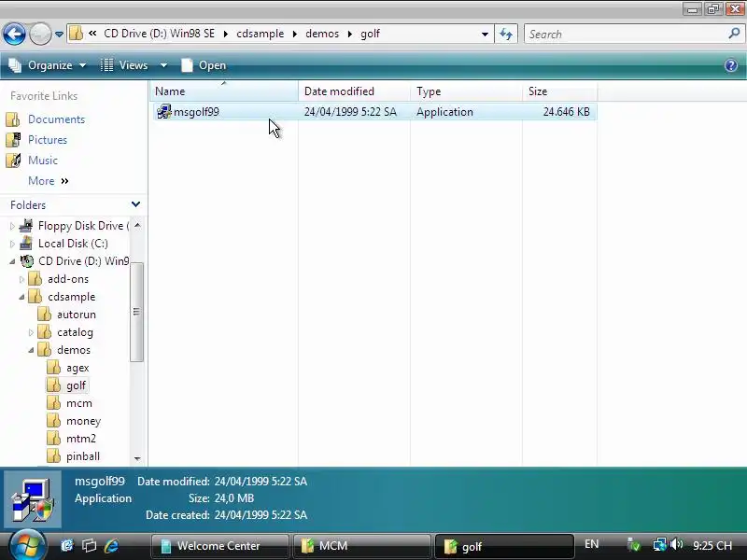Collapse the CD Drive (D:) tree node
This screenshot has width=747, height=560.
[12, 261]
